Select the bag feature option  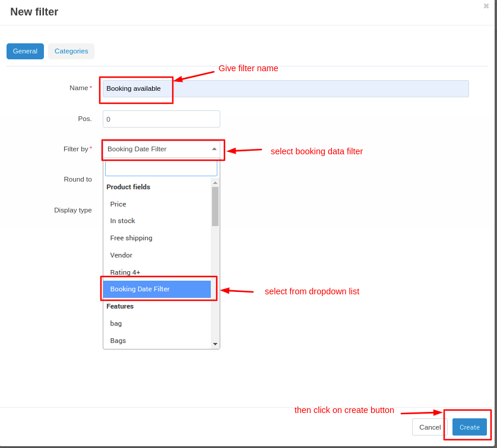point(116,323)
